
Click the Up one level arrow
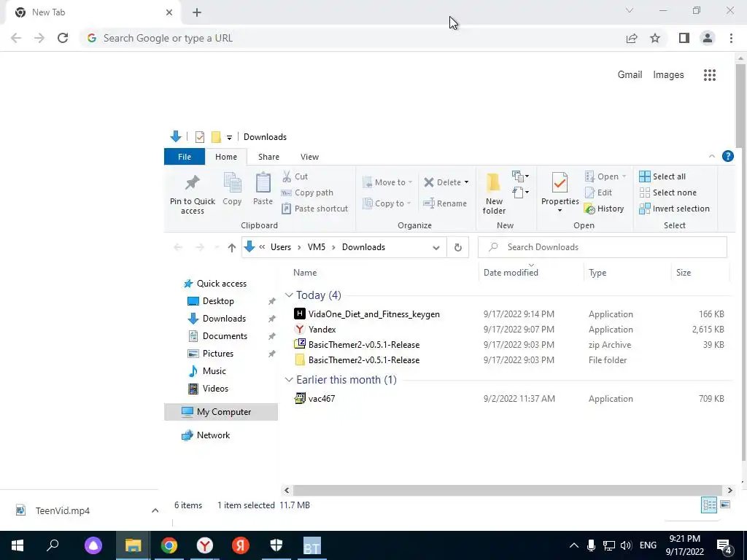point(231,248)
